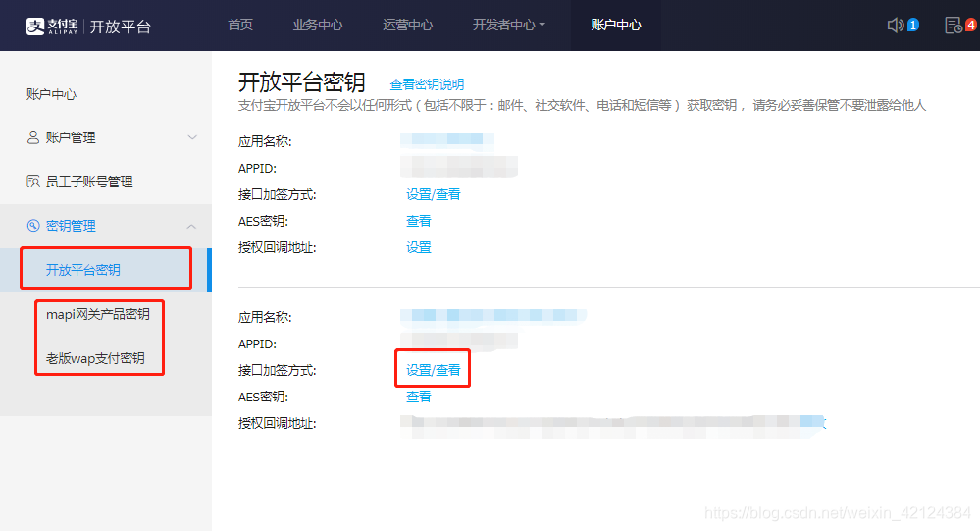Click 设置/查看 for first app's 接口加签方式
Image resolution: width=980 pixels, height=531 pixels.
point(434,194)
